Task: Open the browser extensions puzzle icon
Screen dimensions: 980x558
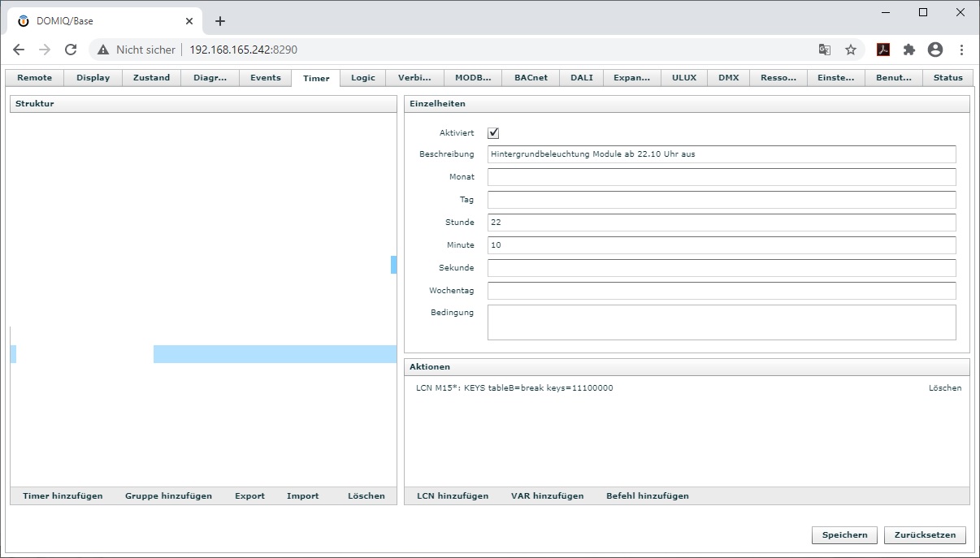Action: [x=909, y=50]
